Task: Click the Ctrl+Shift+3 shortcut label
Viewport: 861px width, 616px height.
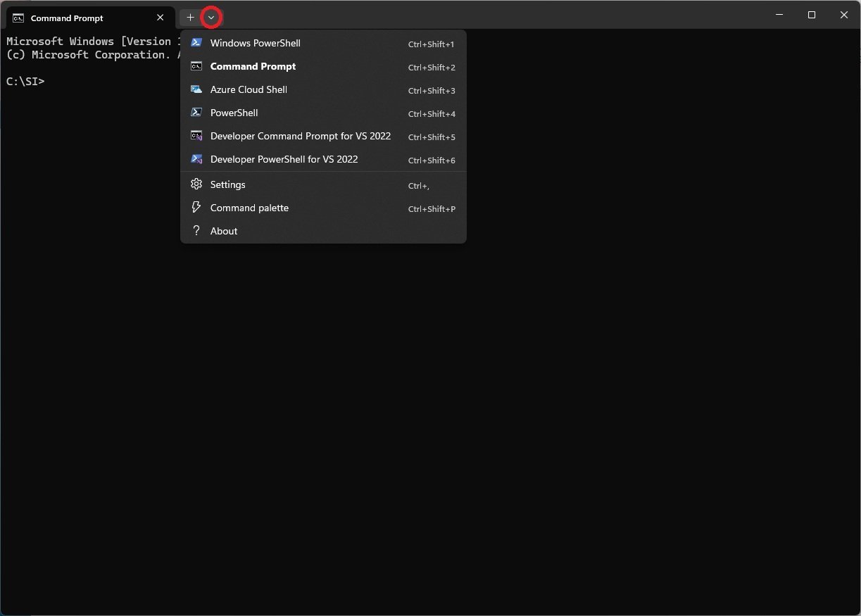Action: coord(432,91)
